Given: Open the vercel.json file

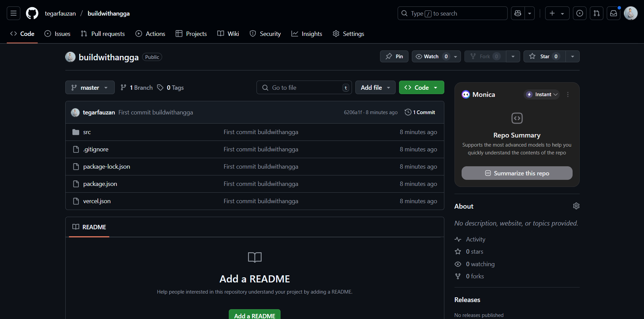Looking at the screenshot, I should tap(97, 201).
